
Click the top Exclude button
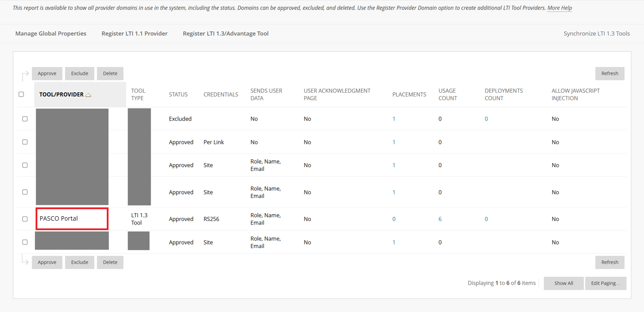point(80,74)
